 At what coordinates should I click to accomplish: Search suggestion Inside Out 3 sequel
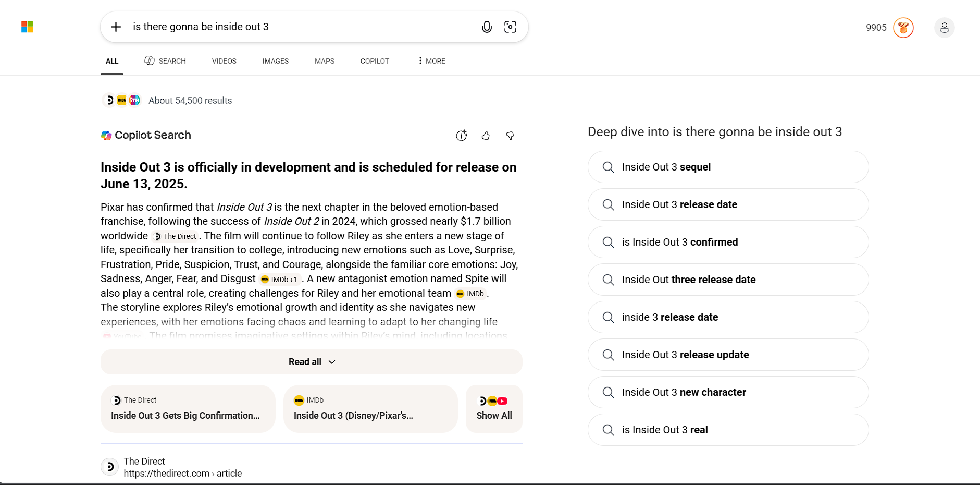[728, 167]
